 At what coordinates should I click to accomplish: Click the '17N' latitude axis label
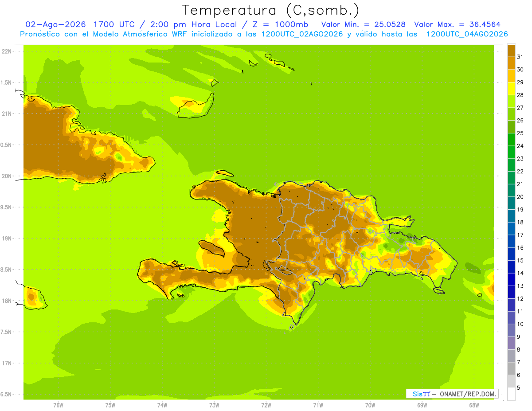(x=7, y=363)
